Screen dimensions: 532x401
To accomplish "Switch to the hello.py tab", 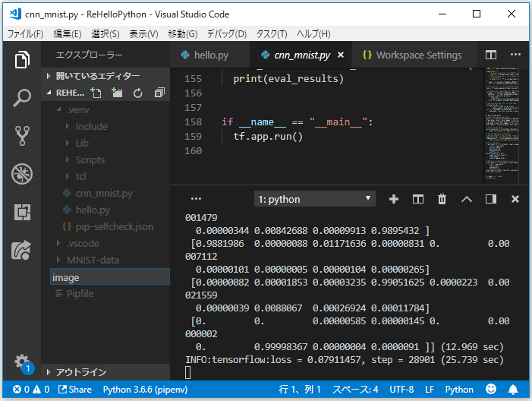I will point(210,55).
